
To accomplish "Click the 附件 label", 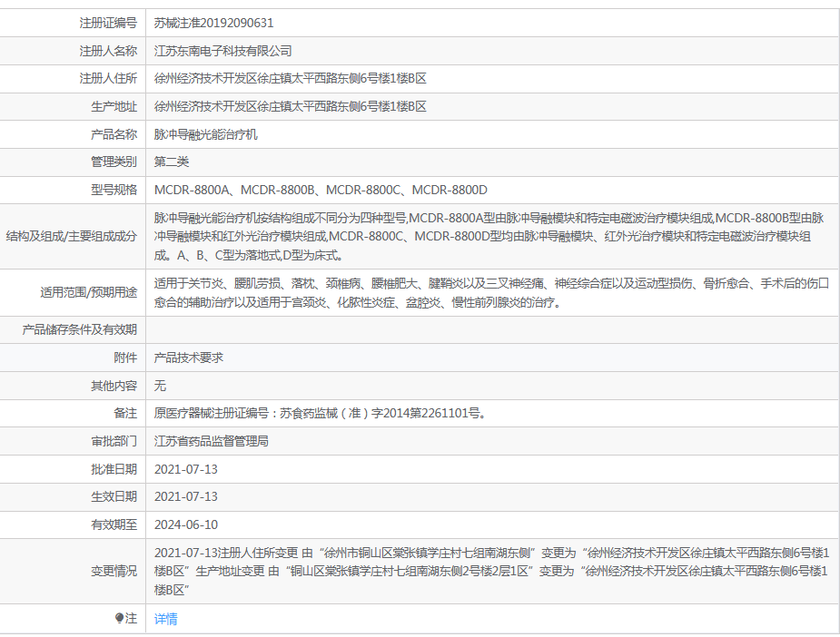I will [x=125, y=358].
